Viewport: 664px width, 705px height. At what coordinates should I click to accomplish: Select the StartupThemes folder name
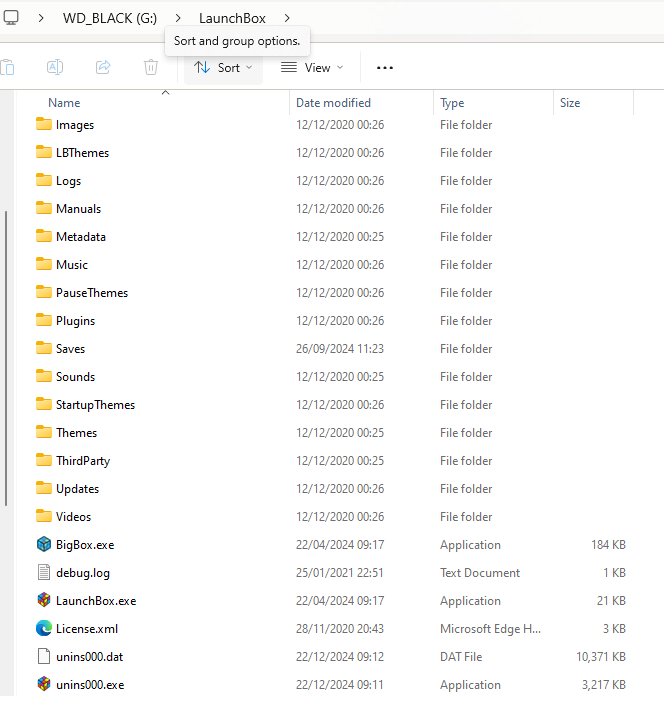tap(95, 405)
